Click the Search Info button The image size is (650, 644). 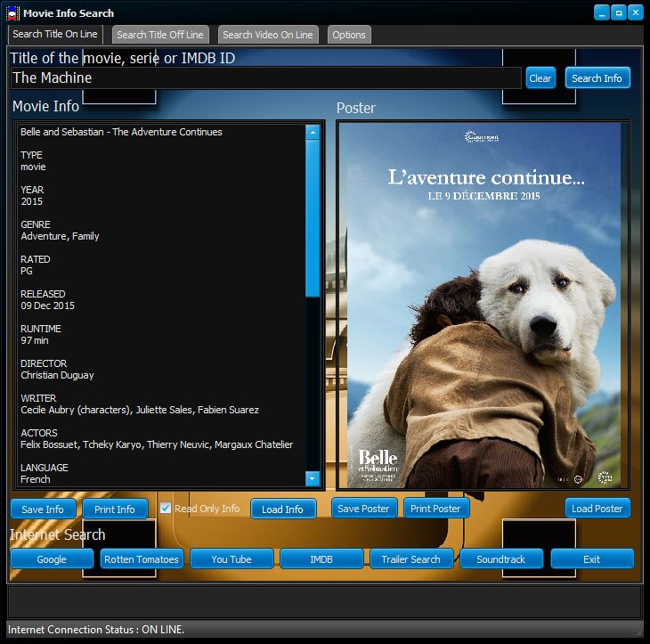pyautogui.click(x=597, y=78)
